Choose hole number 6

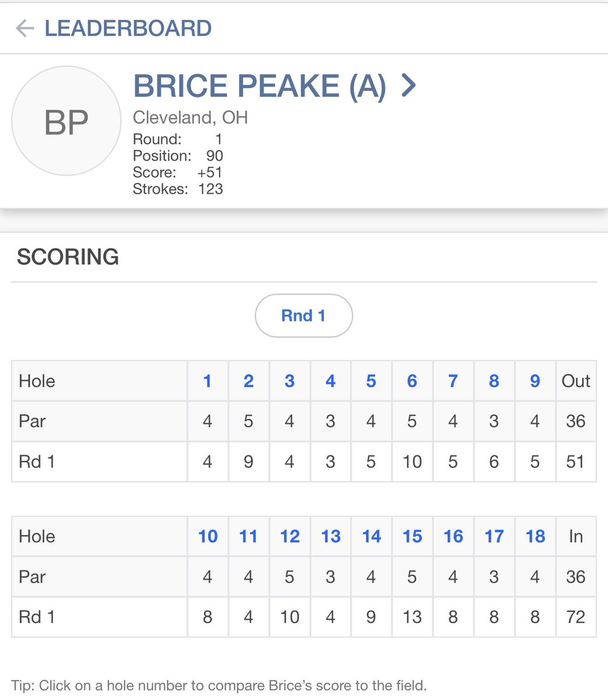(412, 381)
